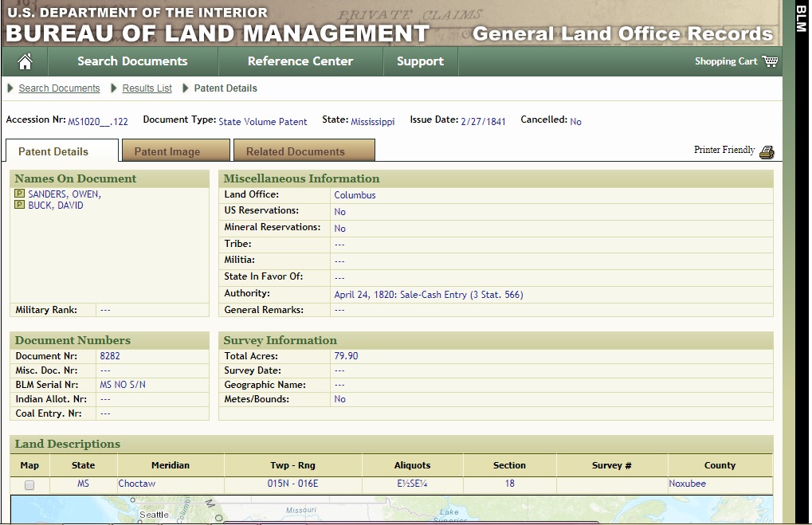Viewport: 812px width, 525px height.
Task: Click the County column header
Action: click(x=720, y=465)
